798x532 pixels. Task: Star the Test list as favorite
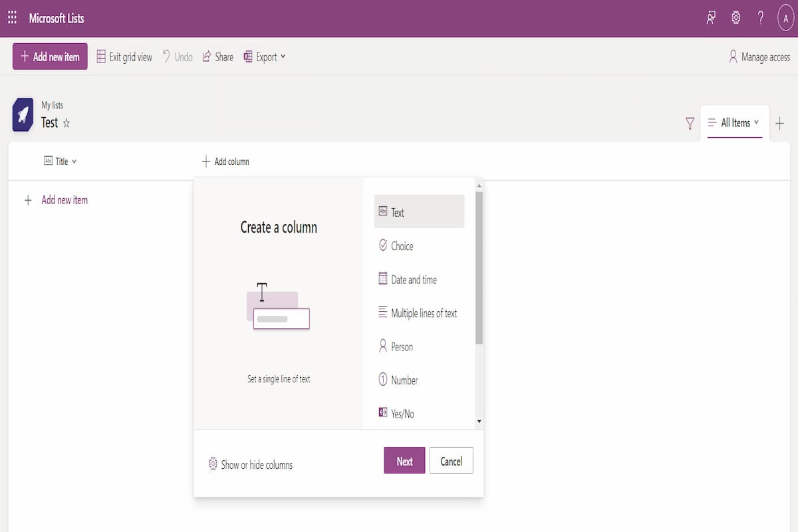66,123
